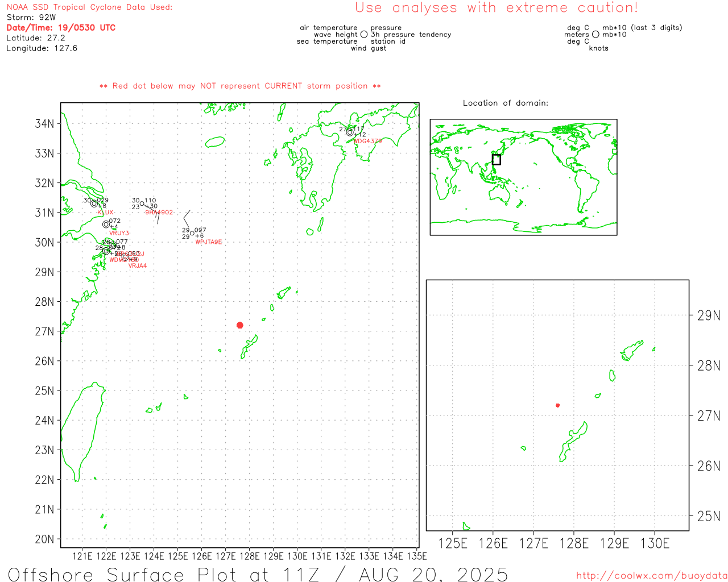Click the 121E longitude axis label
Viewport: 728px width, 582px height.
click(x=82, y=556)
